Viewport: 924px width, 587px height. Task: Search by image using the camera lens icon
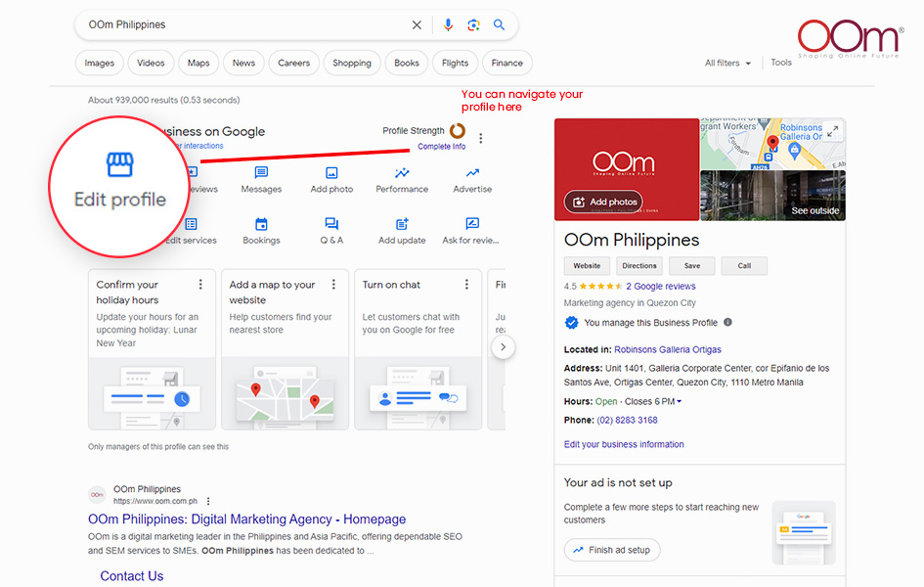point(474,24)
